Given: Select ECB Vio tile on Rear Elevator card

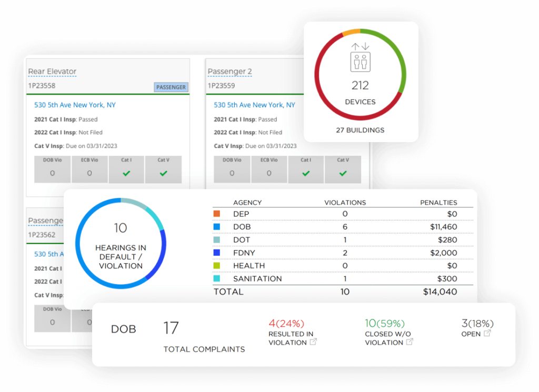Looking at the screenshot, I should (89, 169).
